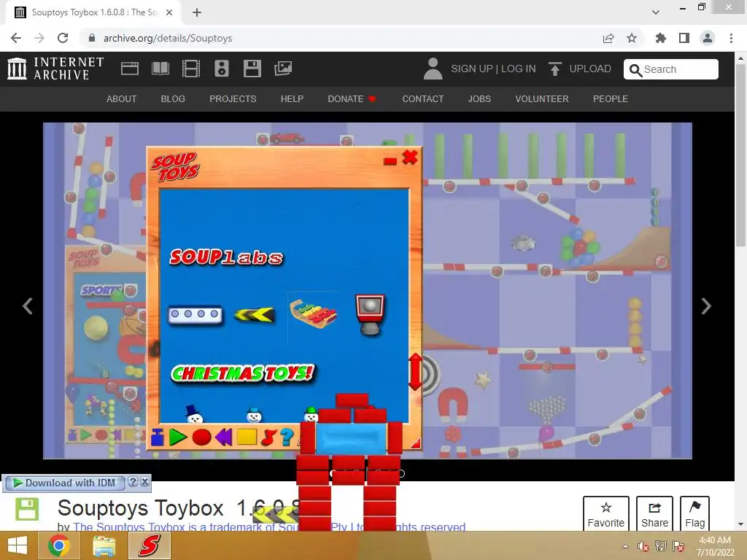This screenshot has height=560, width=747.
Task: Open the ABOUT menu item
Action: (122, 98)
